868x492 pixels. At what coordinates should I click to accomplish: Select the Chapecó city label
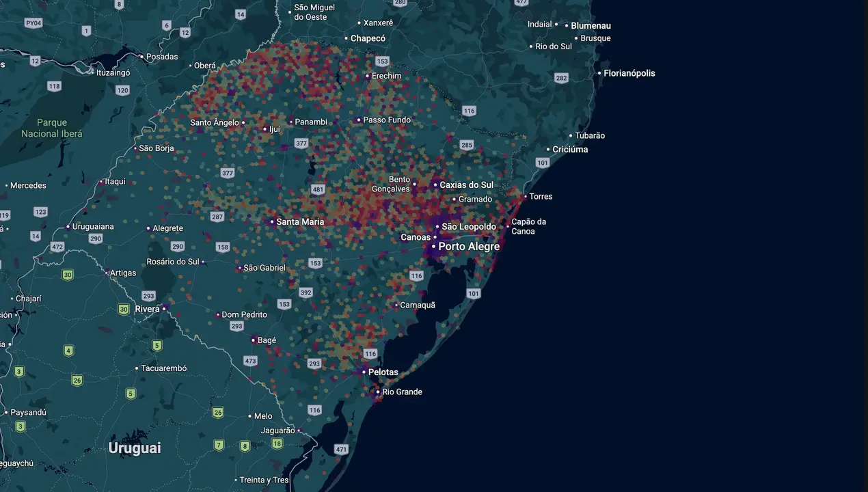click(368, 39)
